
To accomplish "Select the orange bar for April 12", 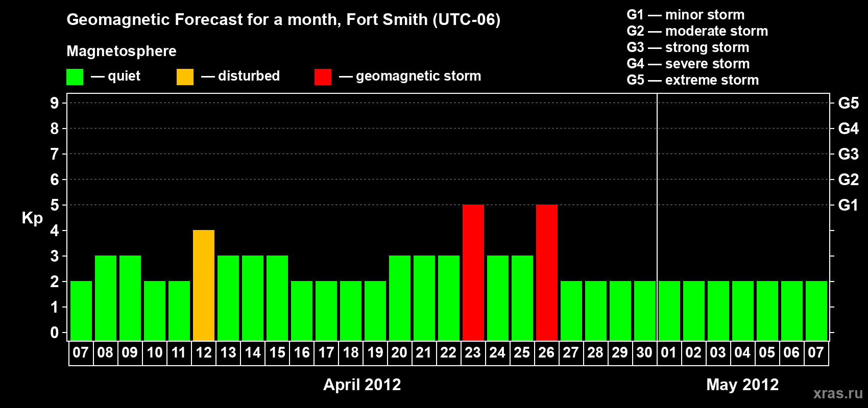I will pyautogui.click(x=204, y=286).
